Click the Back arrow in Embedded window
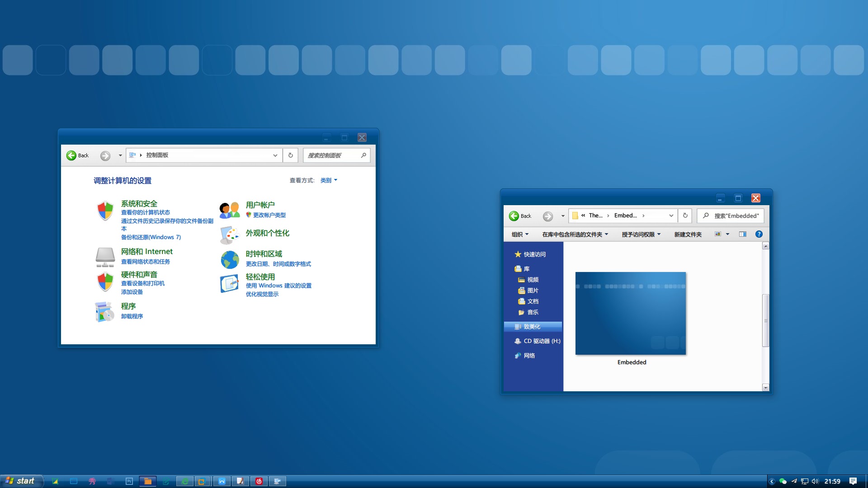The image size is (868, 488). [x=514, y=216]
